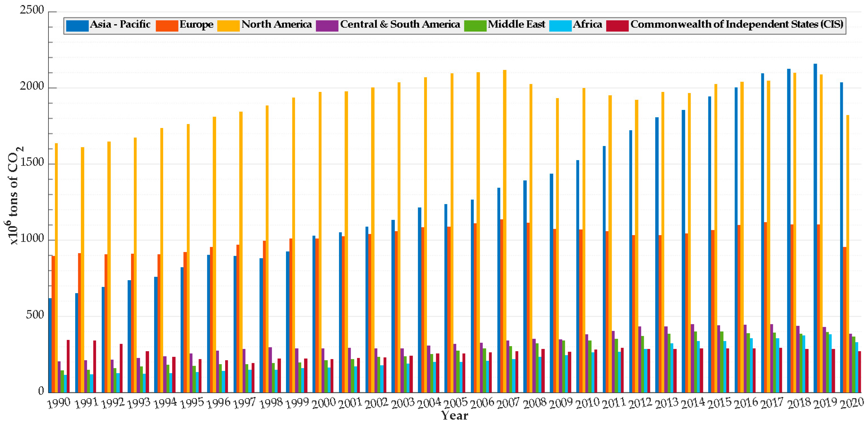
Task: Click the Central & South America purple swatch
Action: 327,26
